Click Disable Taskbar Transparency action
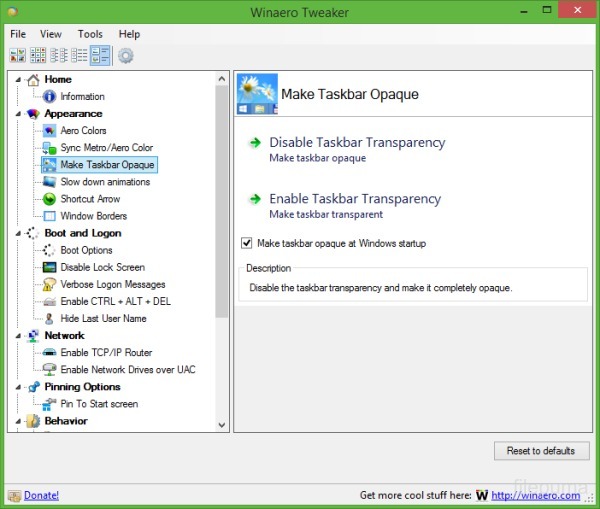The image size is (600, 509). [356, 143]
